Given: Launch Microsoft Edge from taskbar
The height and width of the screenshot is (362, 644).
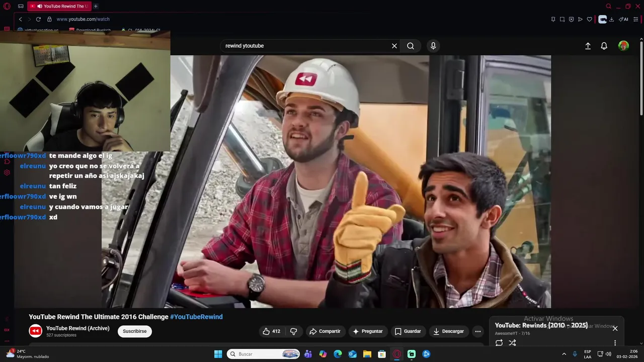Looking at the screenshot, I should (338, 354).
